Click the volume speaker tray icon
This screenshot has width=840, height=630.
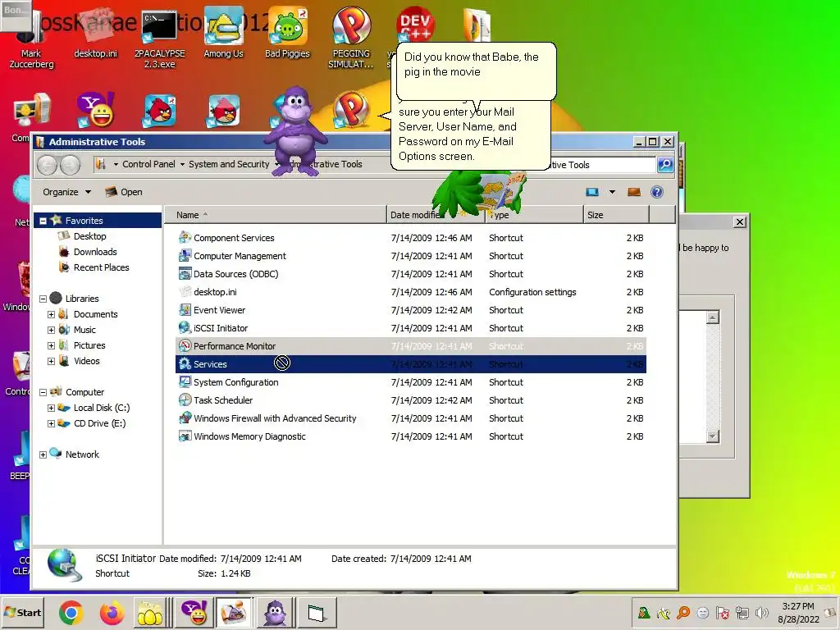pos(761,613)
